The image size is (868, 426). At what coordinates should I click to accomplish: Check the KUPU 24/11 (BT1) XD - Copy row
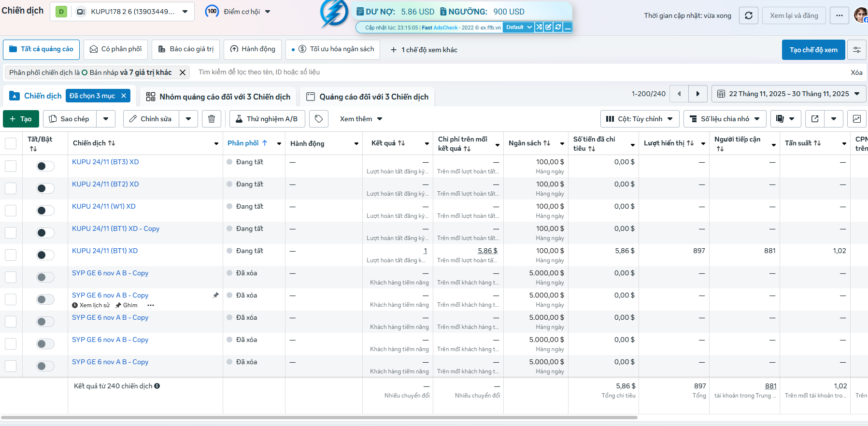click(x=11, y=233)
